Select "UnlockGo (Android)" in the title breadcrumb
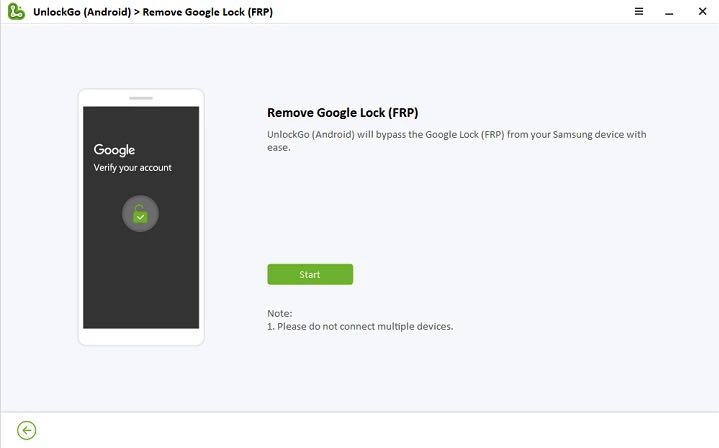 pyautogui.click(x=79, y=12)
